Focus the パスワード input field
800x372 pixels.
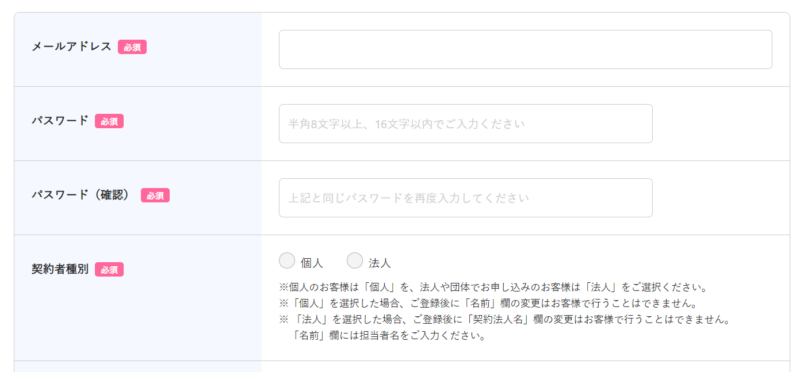(x=465, y=123)
